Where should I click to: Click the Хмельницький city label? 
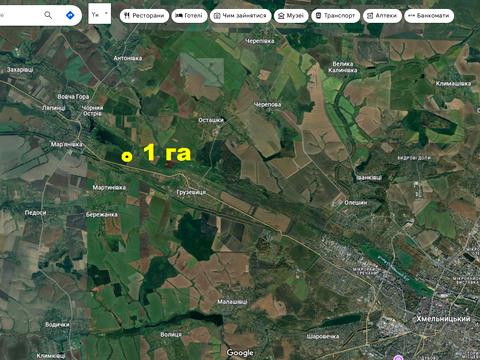pyautogui.click(x=443, y=319)
